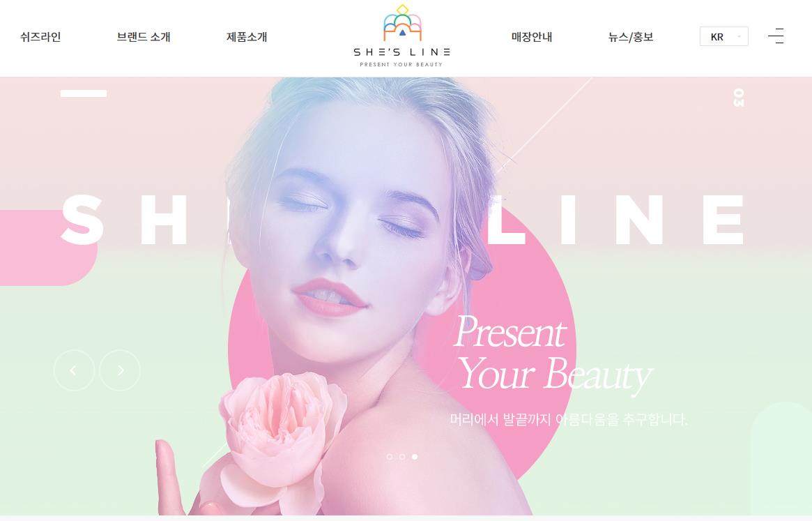The width and height of the screenshot is (812, 521).
Task: Open the 쉬즈라인 menu
Action: coord(40,37)
